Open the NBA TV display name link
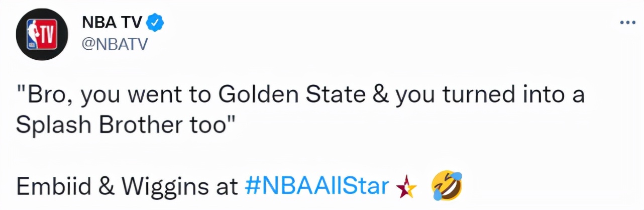 coord(112,23)
